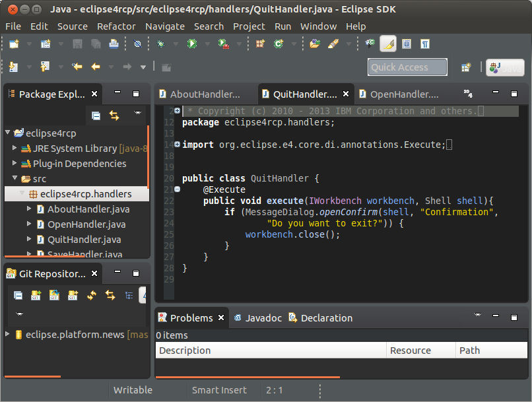The width and height of the screenshot is (532, 402).
Task: Click the New Java Package icon
Action: [x=260, y=44]
